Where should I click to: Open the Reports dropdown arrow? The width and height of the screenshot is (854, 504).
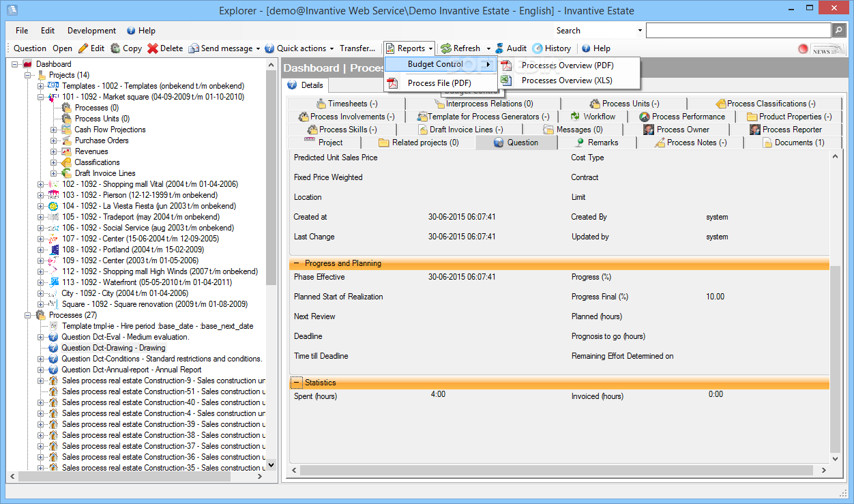(x=431, y=49)
